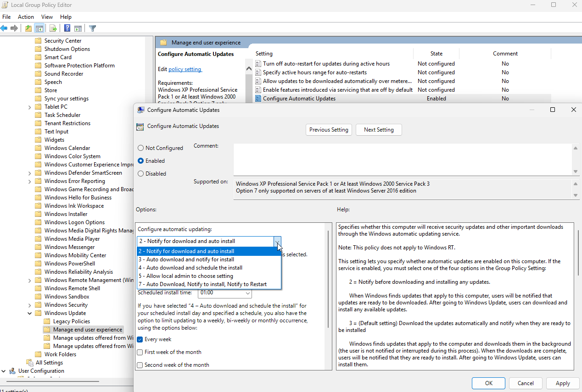The image size is (582, 392).
Task: Choose option 7 - Auto Download, Notify to Restart
Action: (209, 284)
